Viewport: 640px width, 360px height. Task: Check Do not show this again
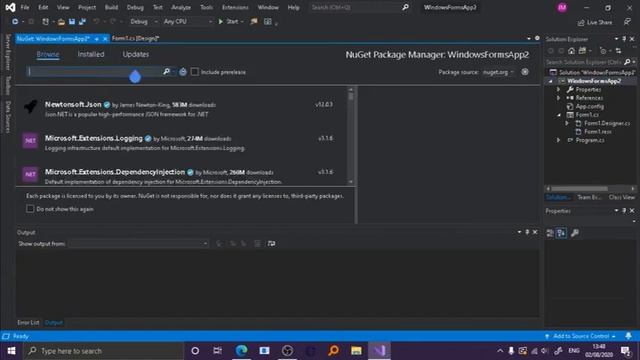pos(30,209)
